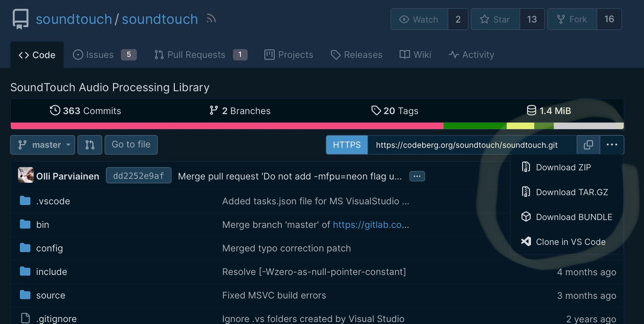The height and width of the screenshot is (324, 644).
Task: Click the '4 months ago' timestamp
Action: tap(586, 272)
